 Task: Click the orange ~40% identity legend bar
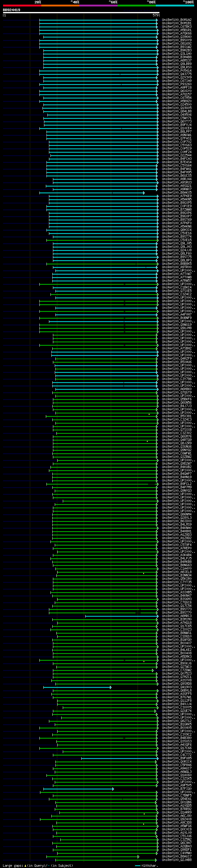60,6
